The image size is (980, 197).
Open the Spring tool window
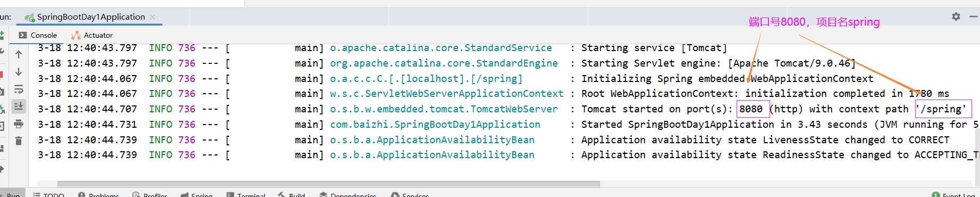[196, 194]
